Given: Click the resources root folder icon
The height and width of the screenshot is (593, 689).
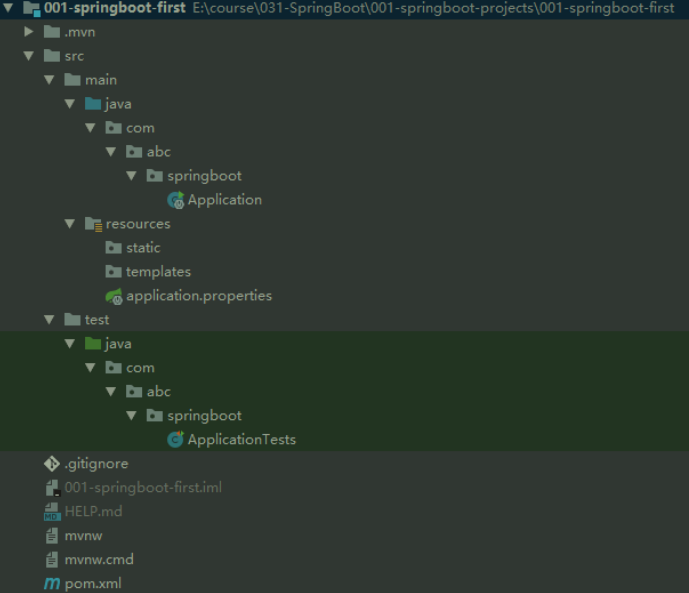Looking at the screenshot, I should [x=94, y=224].
